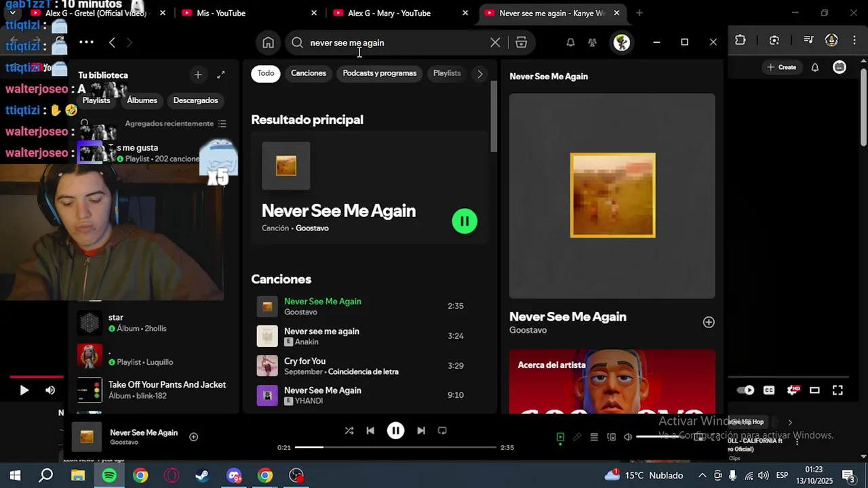Screen dimensions: 868x488
Task: Open browser extensions puzzle icon
Action: tap(741, 41)
